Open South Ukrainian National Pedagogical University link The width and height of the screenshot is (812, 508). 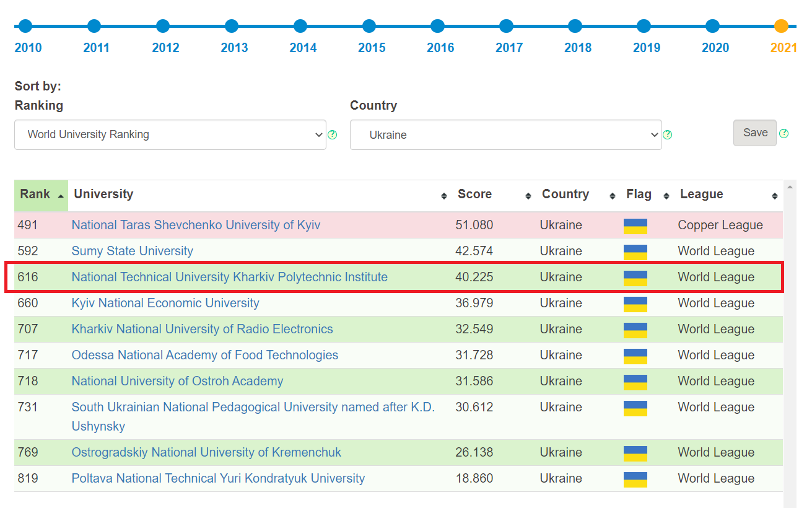pyautogui.click(x=253, y=416)
